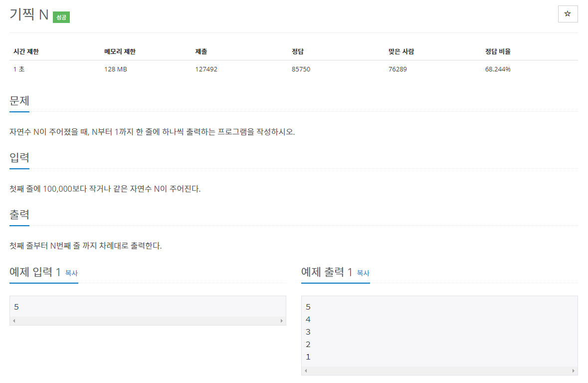Viewport: 588px width, 383px height.
Task: Copy sample output via 복사 link
Action: click(363, 273)
